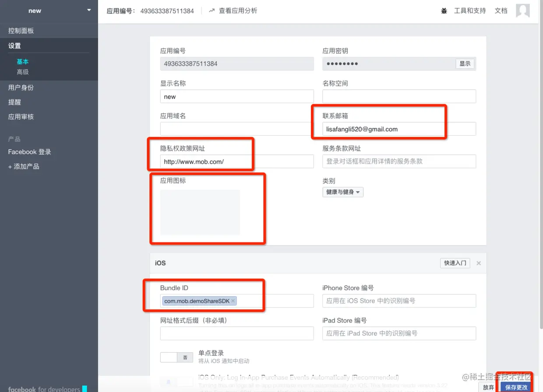This screenshot has height=392, width=543.
Task: Open 文档 link in header
Action: (501, 10)
